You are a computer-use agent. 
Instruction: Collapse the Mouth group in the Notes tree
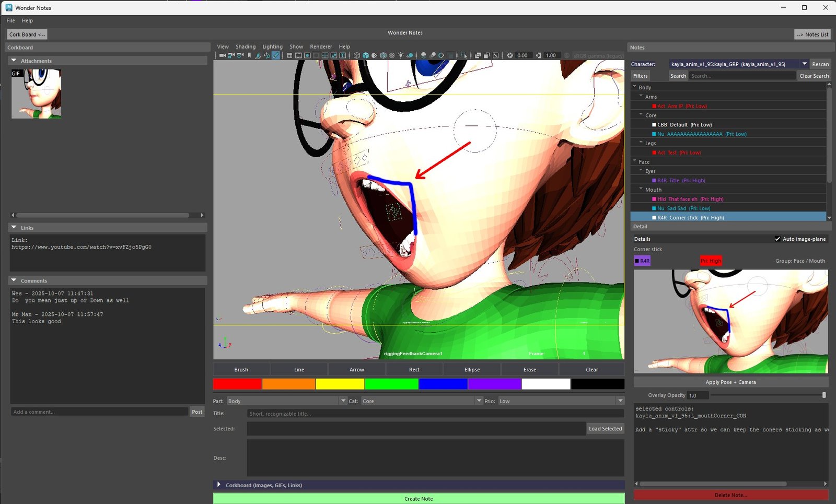point(641,189)
